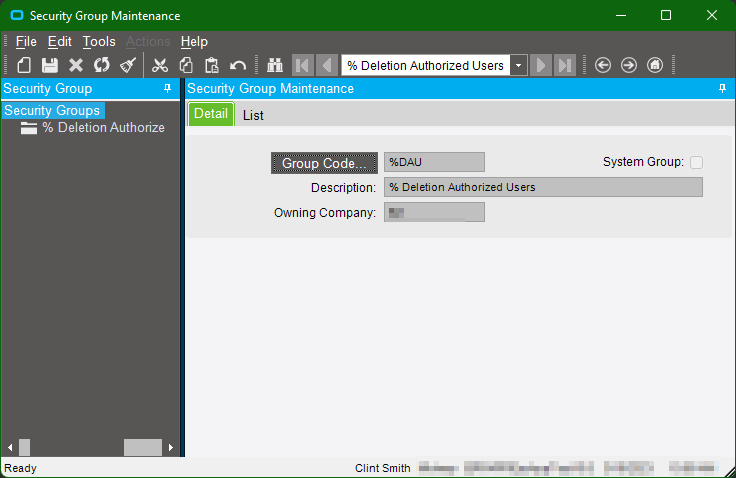
Task: Click into the Owning Company field
Action: (x=434, y=212)
